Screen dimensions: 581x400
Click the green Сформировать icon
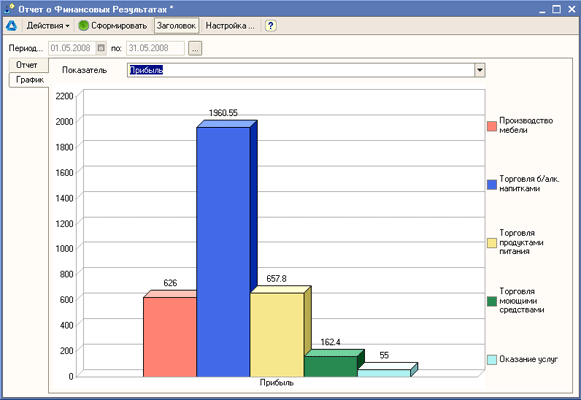(x=84, y=26)
